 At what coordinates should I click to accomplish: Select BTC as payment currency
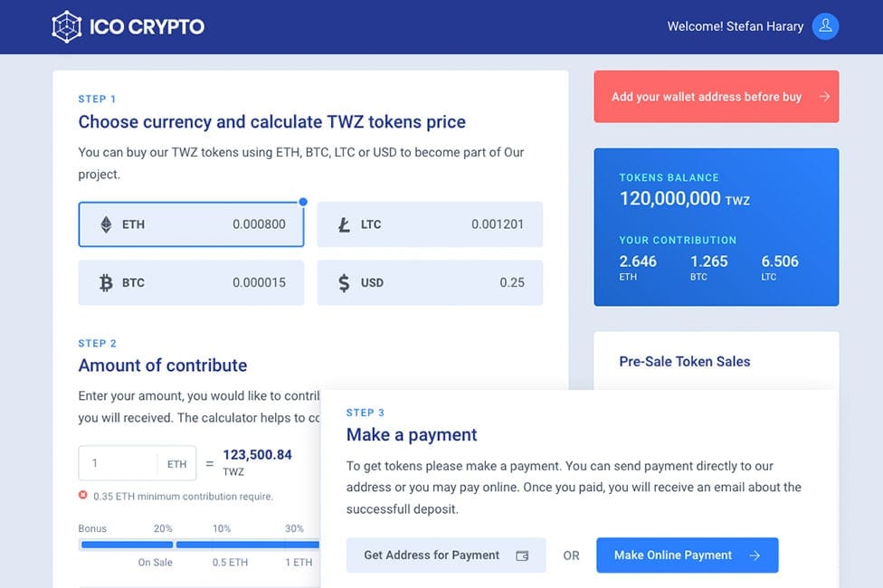(191, 283)
